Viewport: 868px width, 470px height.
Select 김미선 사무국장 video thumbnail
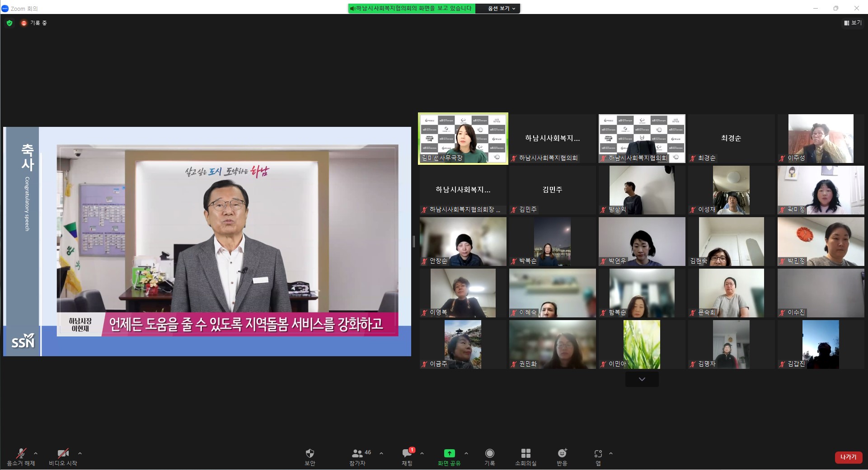point(463,138)
